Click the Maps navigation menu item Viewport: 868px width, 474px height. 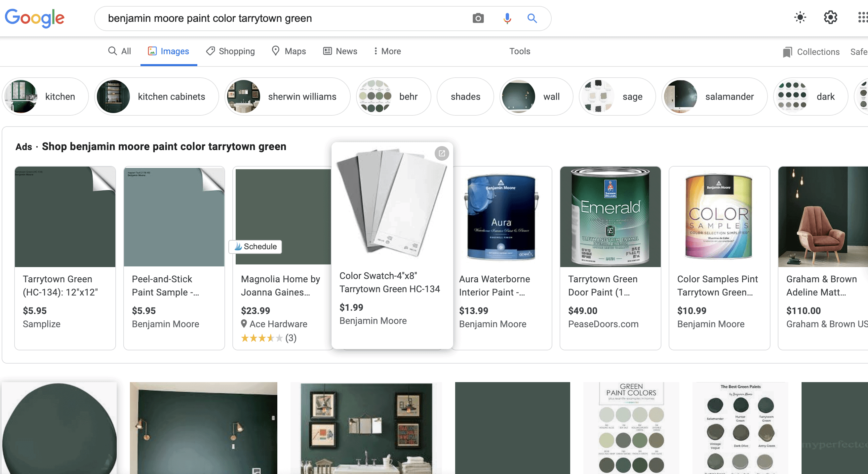pyautogui.click(x=295, y=51)
